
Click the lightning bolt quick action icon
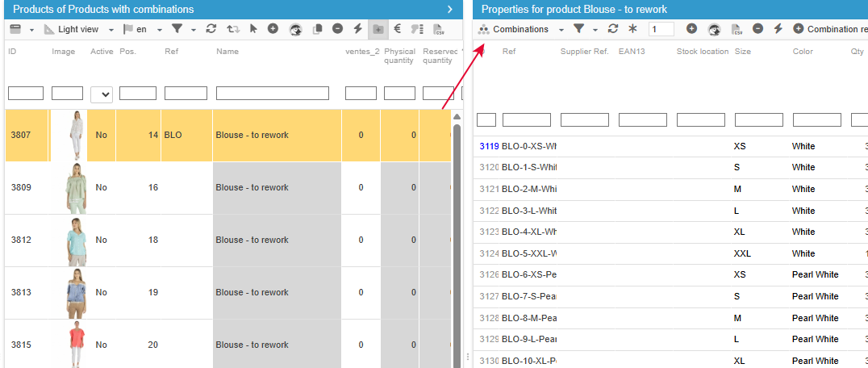point(357,29)
